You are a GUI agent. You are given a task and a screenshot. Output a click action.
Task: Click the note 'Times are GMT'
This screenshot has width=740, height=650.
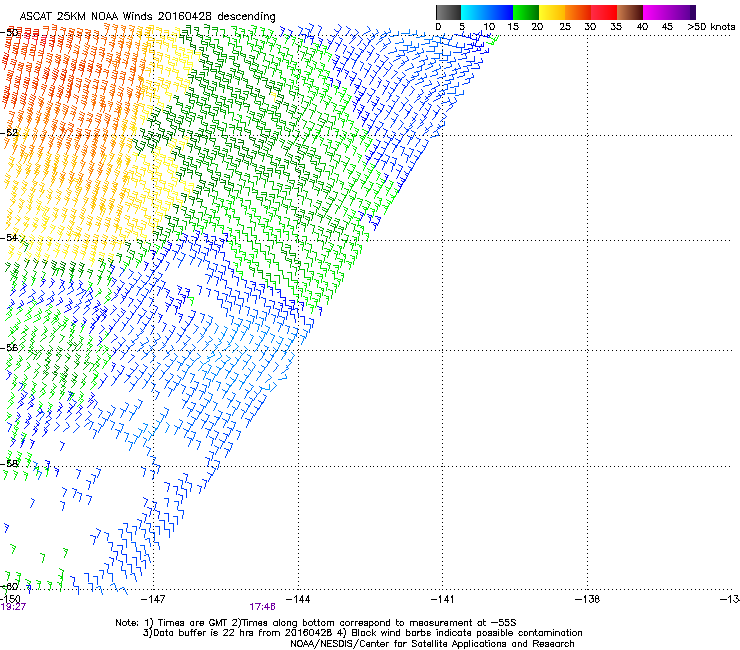[x=194, y=623]
